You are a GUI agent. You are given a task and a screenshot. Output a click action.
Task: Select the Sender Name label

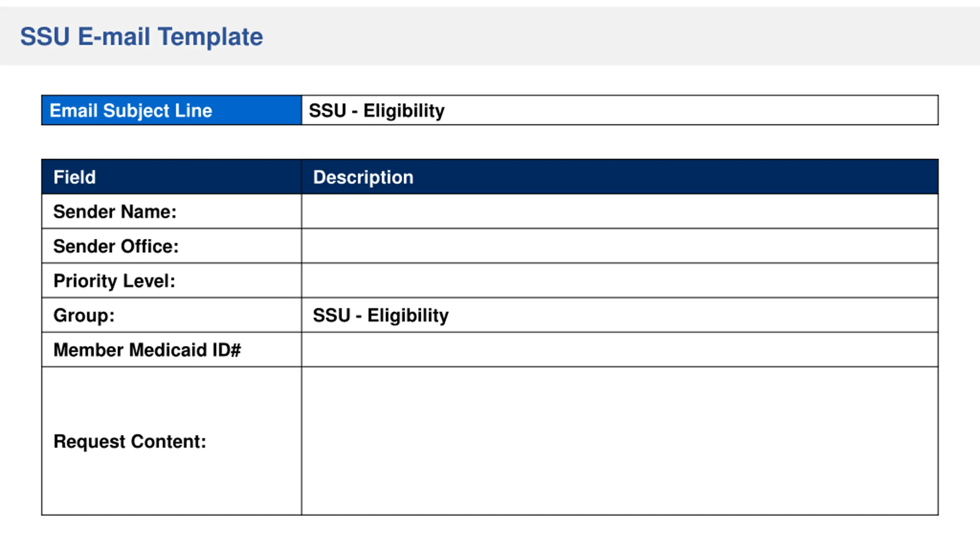click(x=115, y=212)
